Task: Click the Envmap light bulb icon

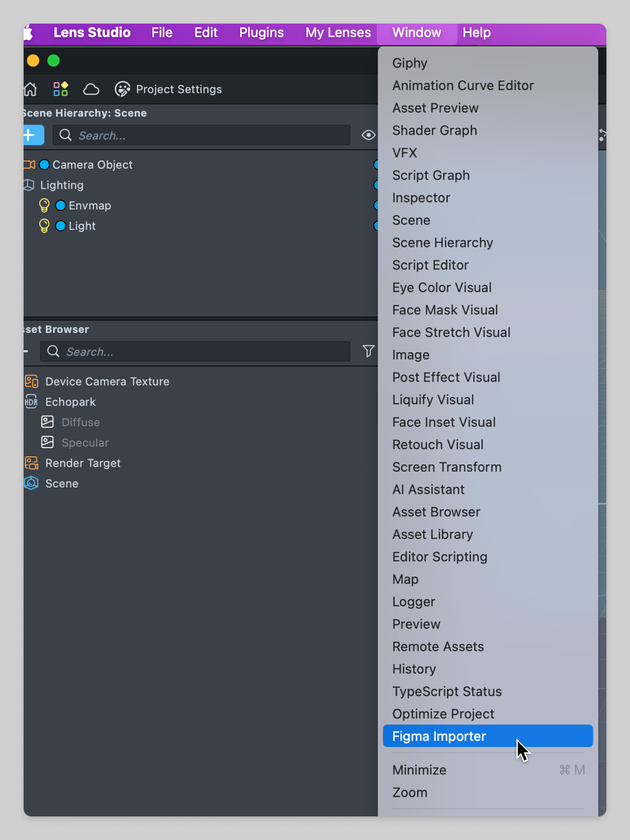Action: tap(44, 205)
